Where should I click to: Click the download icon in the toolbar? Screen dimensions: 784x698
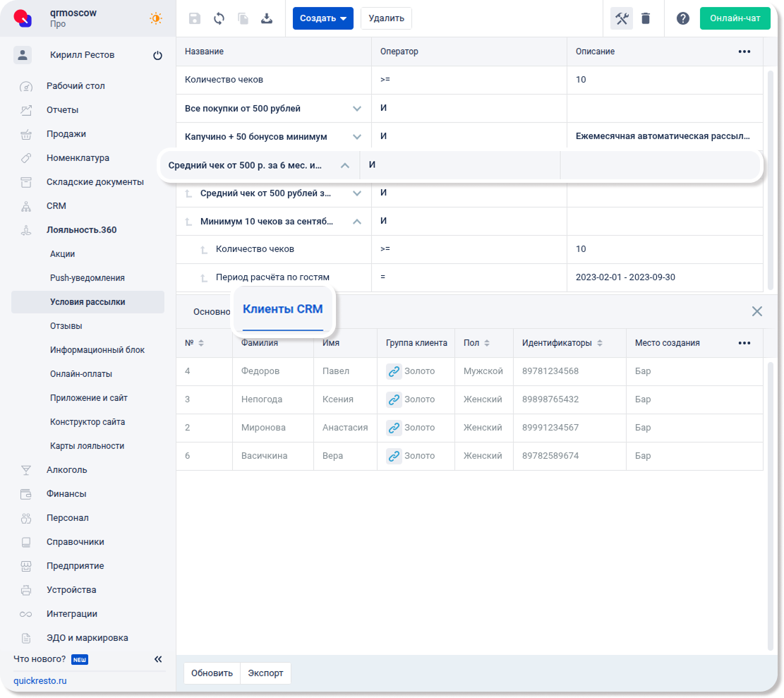point(267,19)
